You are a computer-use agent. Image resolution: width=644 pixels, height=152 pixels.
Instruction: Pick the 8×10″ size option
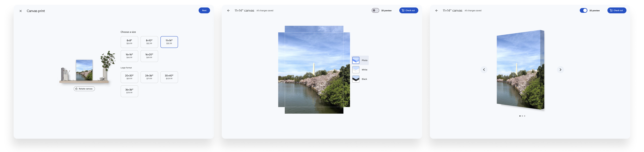(x=149, y=42)
